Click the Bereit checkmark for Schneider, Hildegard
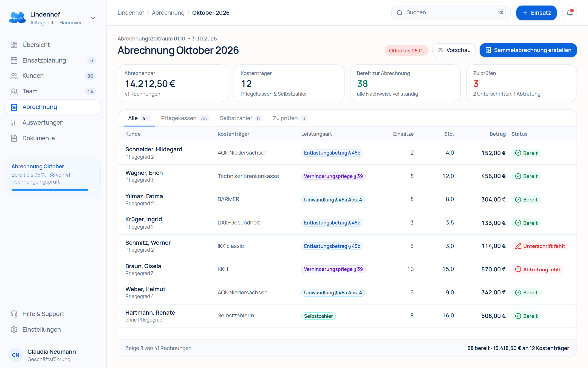The height and width of the screenshot is (368, 588). coord(518,153)
